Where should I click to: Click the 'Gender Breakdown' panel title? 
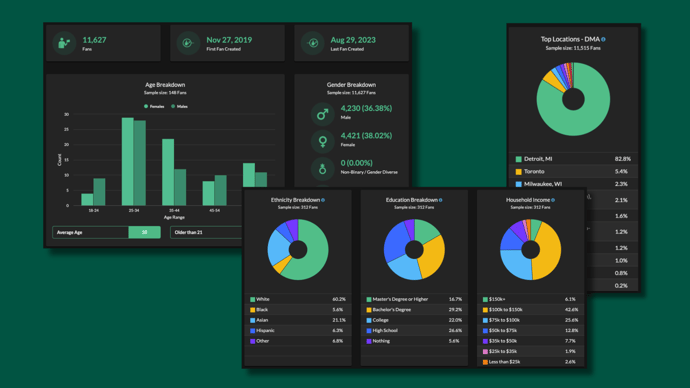pos(351,85)
